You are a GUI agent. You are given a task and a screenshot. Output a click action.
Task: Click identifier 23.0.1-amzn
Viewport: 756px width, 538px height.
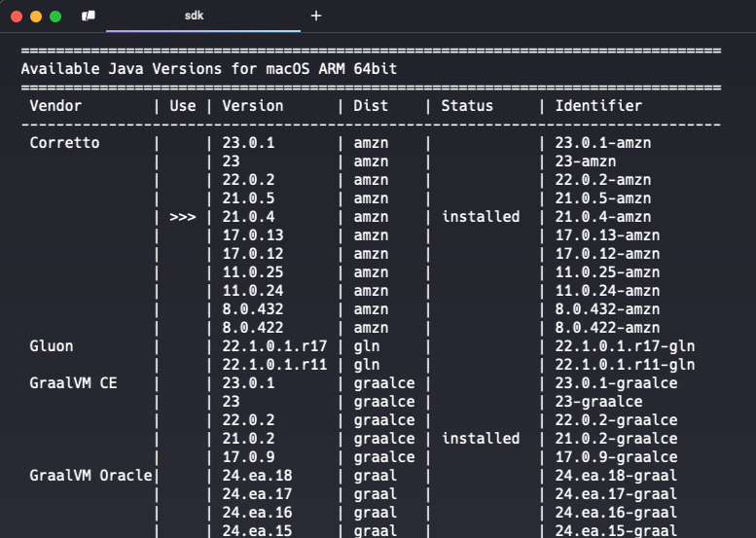[602, 143]
